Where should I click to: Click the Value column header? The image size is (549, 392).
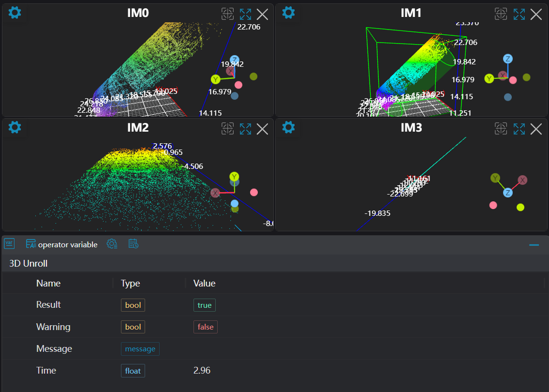(204, 283)
